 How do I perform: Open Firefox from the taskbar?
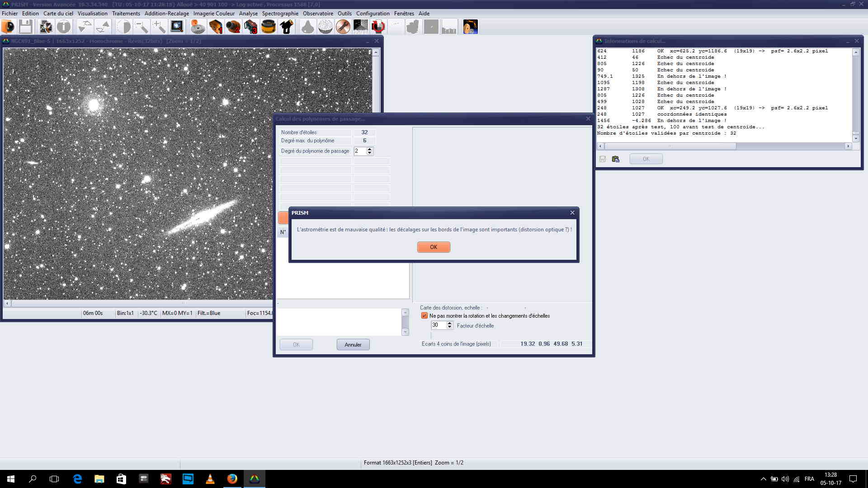click(232, 479)
